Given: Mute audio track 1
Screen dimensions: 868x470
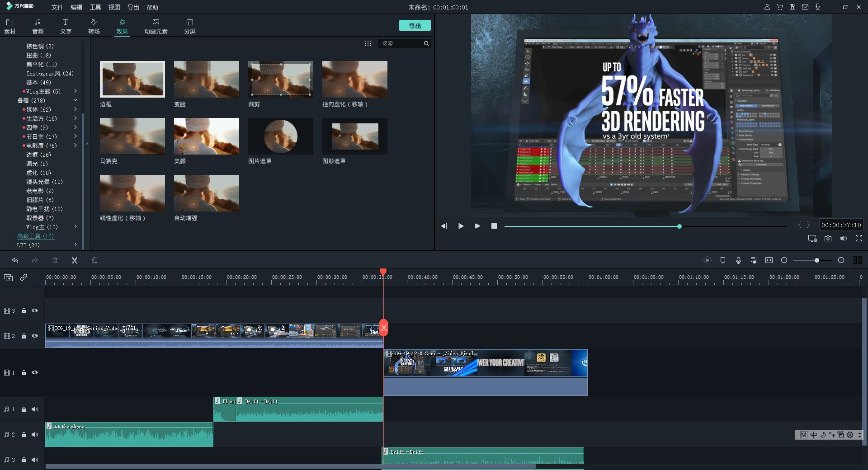Looking at the screenshot, I should [x=35, y=409].
